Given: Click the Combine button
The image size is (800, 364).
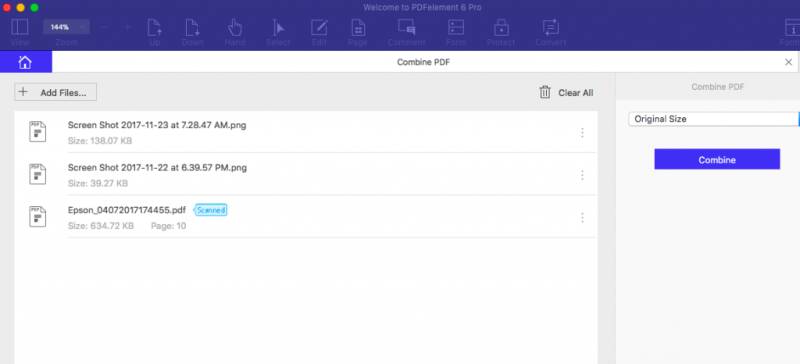Looking at the screenshot, I should point(717,159).
